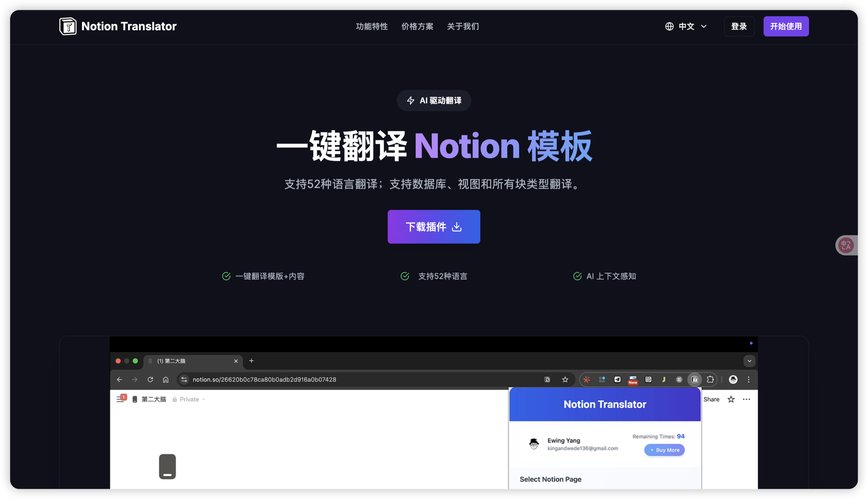Image resolution: width=868 pixels, height=499 pixels.
Task: Click the puzzle-piece extensions icon
Action: coord(710,379)
